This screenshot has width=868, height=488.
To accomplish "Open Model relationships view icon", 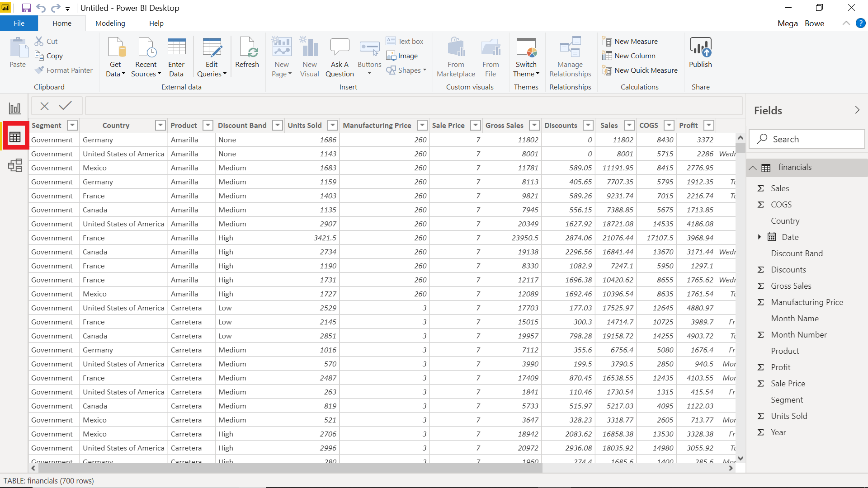I will coord(15,165).
